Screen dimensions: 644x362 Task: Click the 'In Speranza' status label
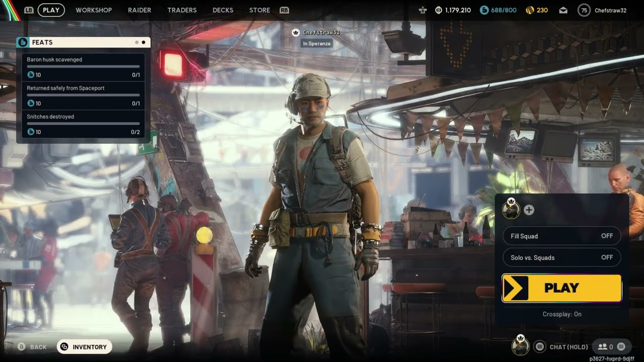pos(316,44)
